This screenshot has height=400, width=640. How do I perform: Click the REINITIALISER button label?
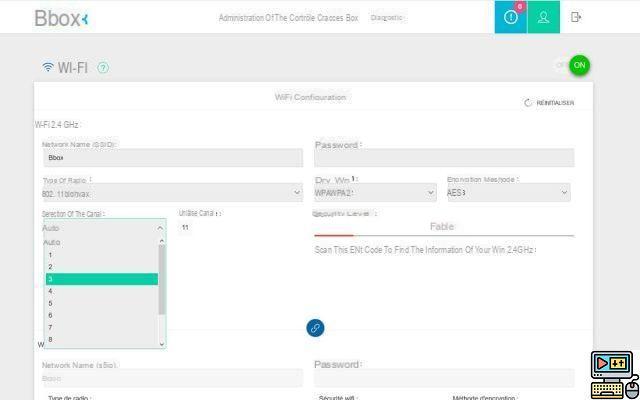(555, 103)
